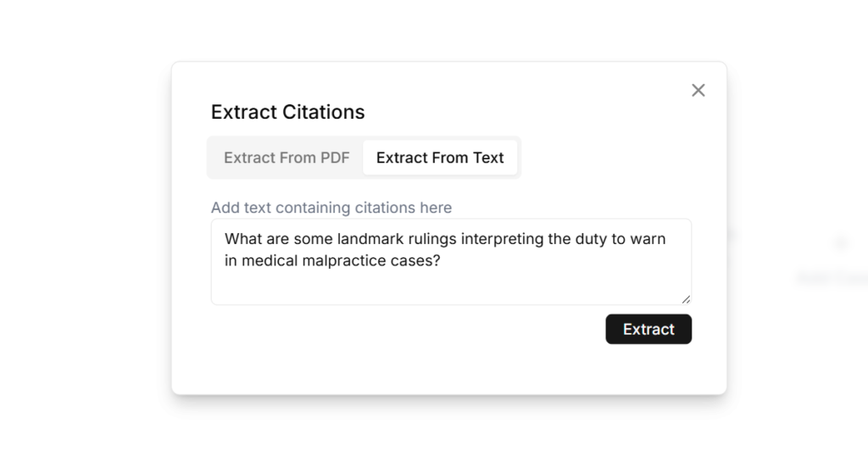Viewport: 868px width, 462px height.
Task: Place cursor after "cases?" in the text area
Action: (442, 261)
